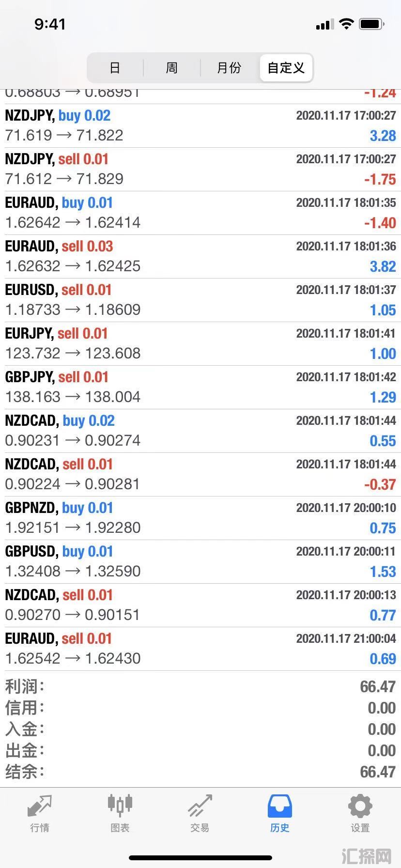This screenshot has width=401, height=868.
Task: Tap the battery icon in status bar
Action: click(x=372, y=24)
